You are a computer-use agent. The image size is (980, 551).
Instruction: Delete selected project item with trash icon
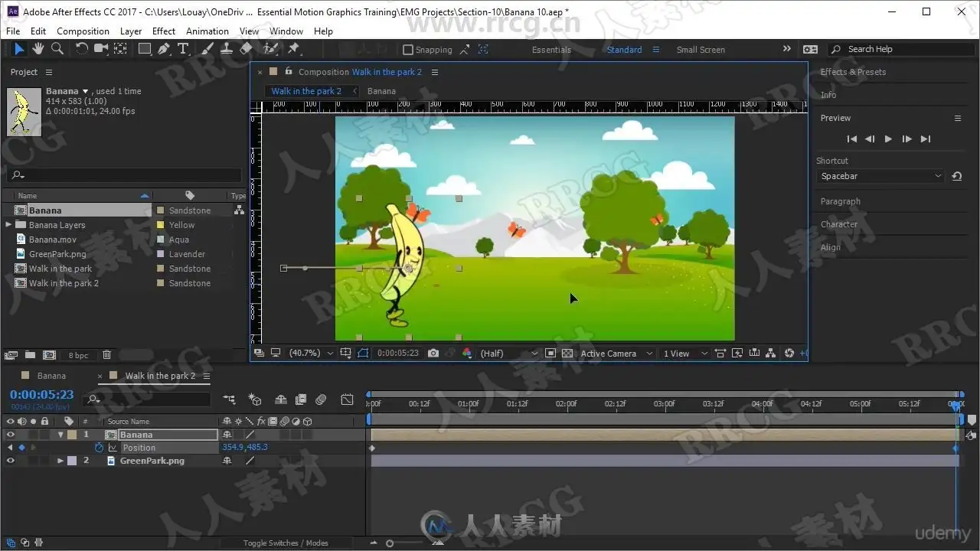tap(106, 355)
